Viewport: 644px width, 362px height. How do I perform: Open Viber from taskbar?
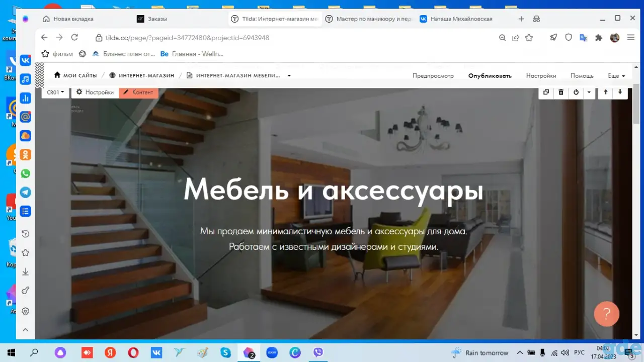tap(318, 352)
